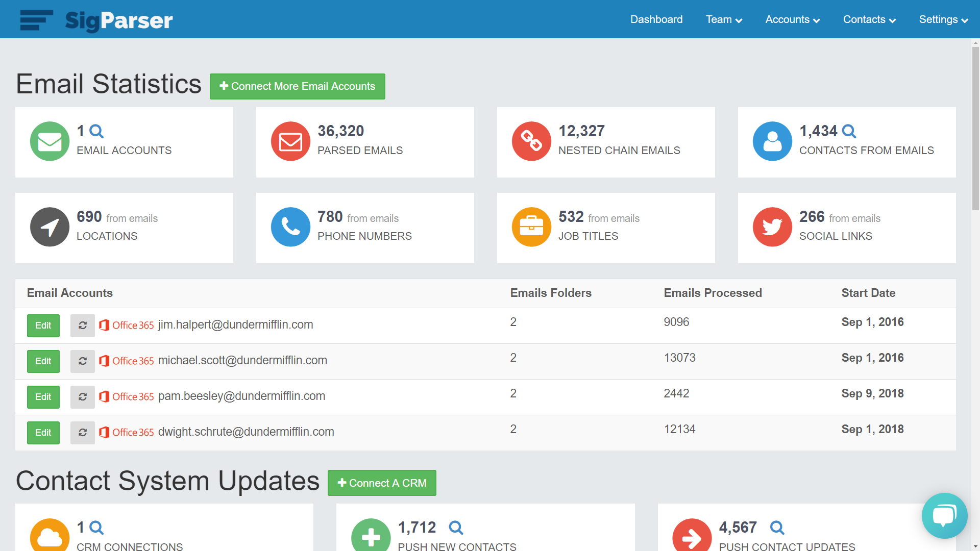Go to the Dashboard menu item
Image resolution: width=980 pixels, height=551 pixels.
tap(656, 20)
